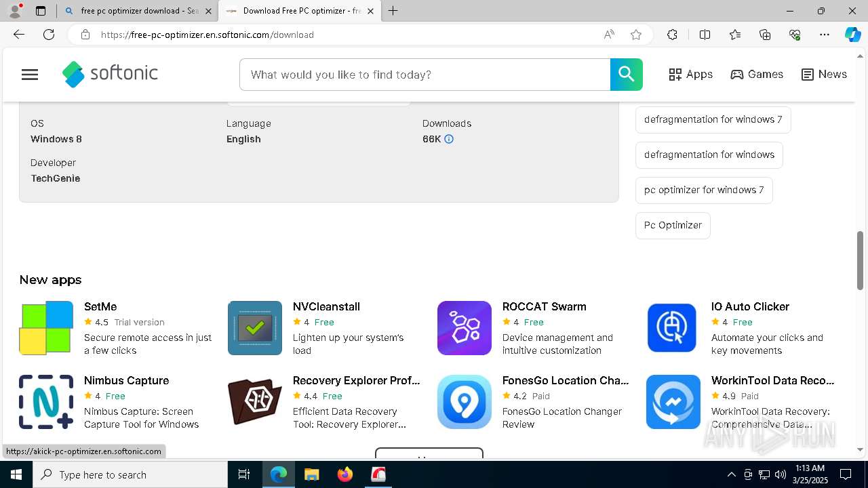Open the FonesGo Location Changer icon

point(465,402)
